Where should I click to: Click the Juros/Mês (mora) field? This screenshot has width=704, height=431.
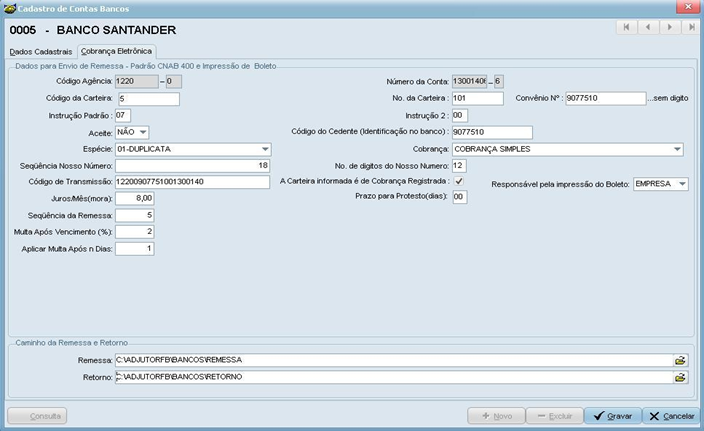click(x=135, y=198)
